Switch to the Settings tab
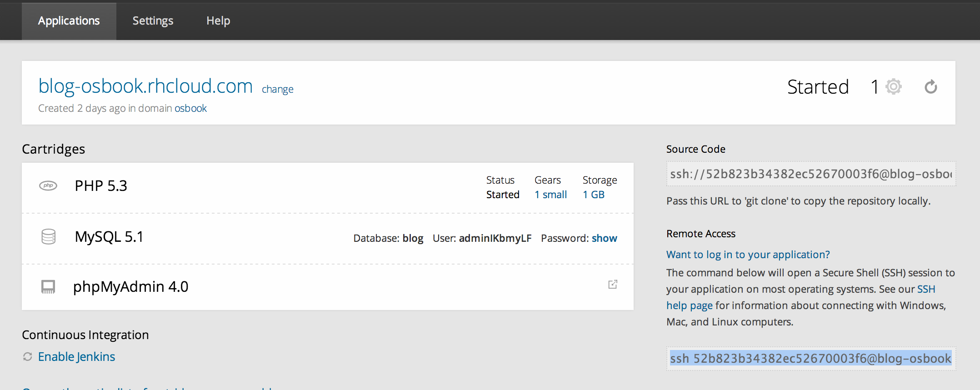The image size is (980, 390). click(x=153, y=21)
